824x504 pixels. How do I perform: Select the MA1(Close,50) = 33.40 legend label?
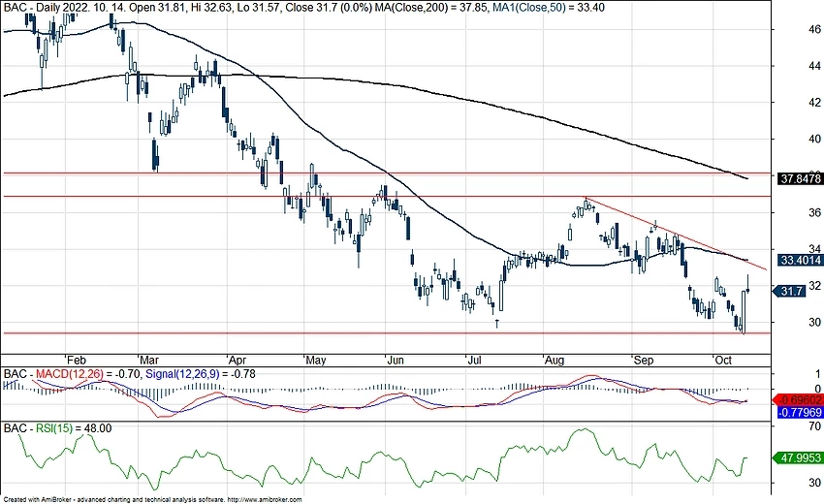pyautogui.click(x=549, y=8)
